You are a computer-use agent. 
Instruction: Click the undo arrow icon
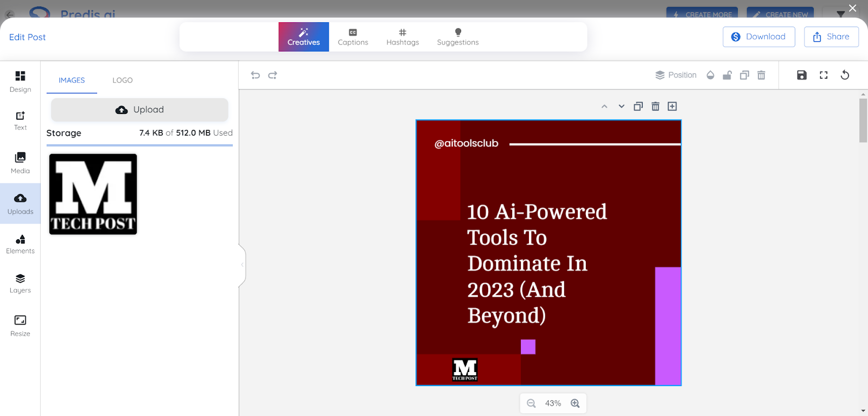(x=256, y=75)
